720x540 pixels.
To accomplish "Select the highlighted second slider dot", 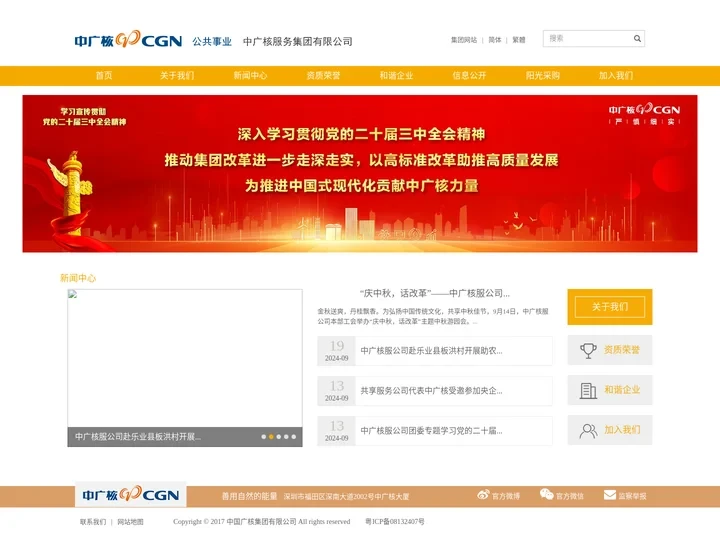I will click(271, 437).
